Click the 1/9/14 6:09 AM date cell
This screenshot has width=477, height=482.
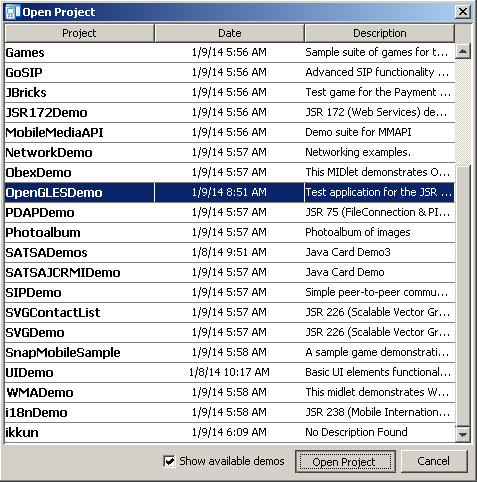(229, 432)
